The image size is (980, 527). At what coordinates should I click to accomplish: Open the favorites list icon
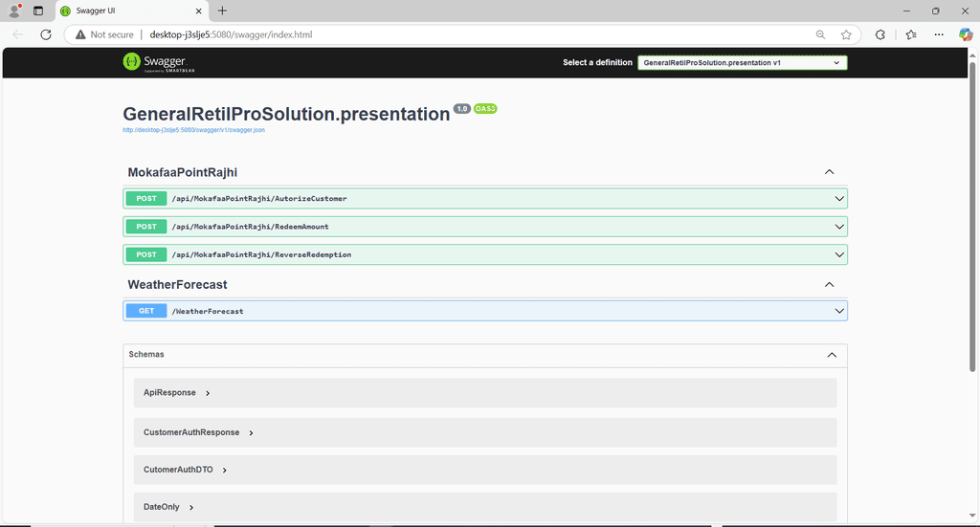point(911,34)
